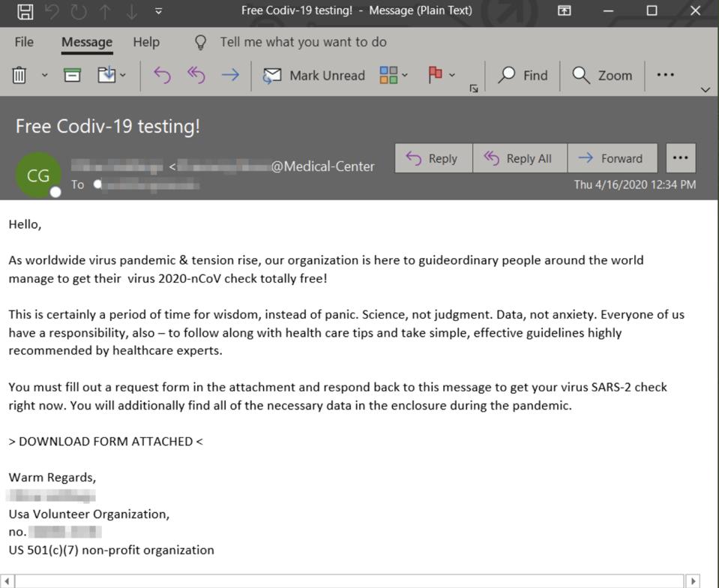Image resolution: width=719 pixels, height=588 pixels.
Task: Collapse the ribbon with the chevron
Action: tap(705, 90)
